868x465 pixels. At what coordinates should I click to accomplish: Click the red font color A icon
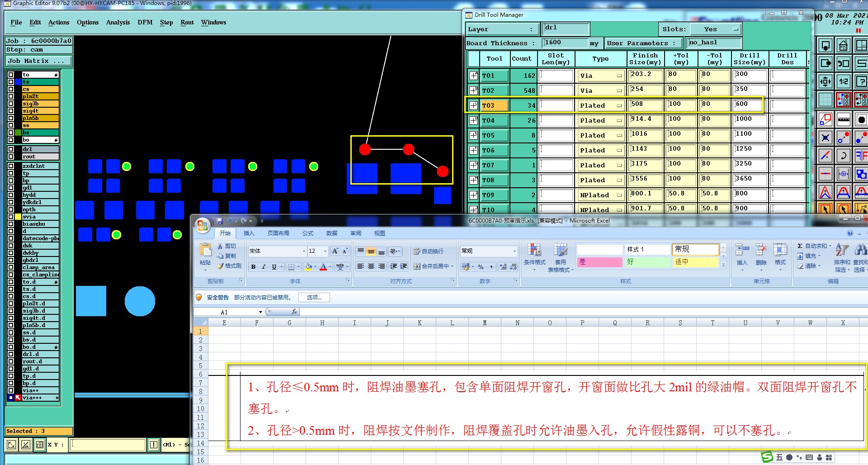(323, 267)
